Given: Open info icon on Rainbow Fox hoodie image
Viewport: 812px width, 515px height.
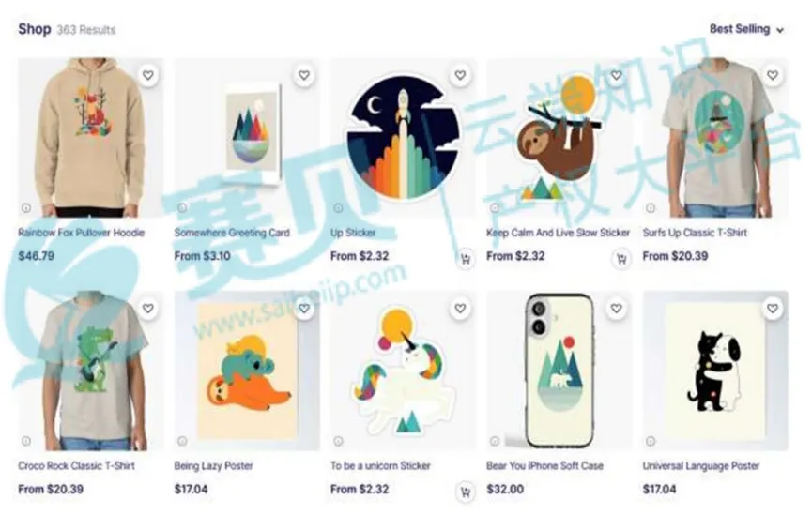Looking at the screenshot, I should tap(26, 208).
